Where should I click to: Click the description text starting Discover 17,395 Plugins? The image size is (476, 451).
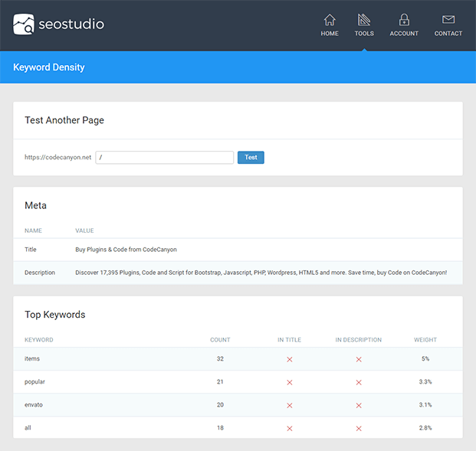[x=261, y=273]
